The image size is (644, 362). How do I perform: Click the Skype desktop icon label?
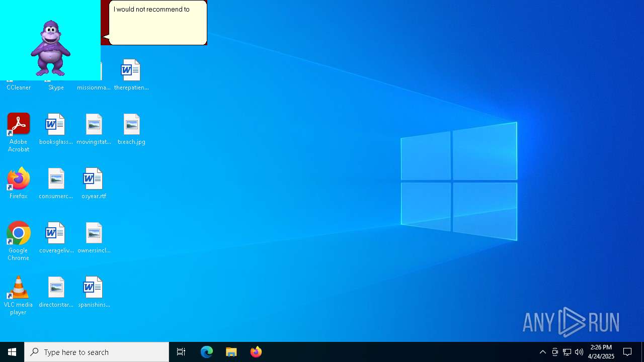point(56,87)
